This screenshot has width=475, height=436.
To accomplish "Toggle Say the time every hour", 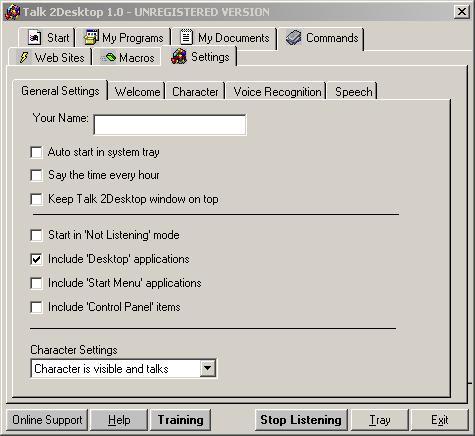I will [x=36, y=175].
